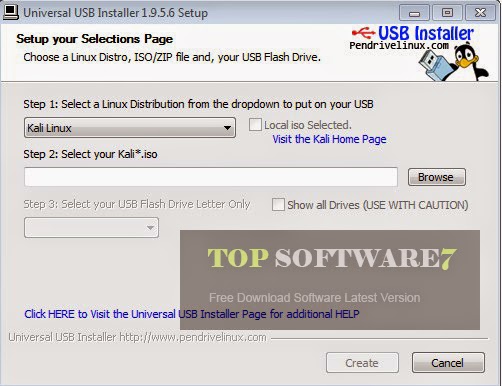The image size is (502, 386).
Task: Expand the USB Flash Drive letter dropdown
Action: pos(91,228)
